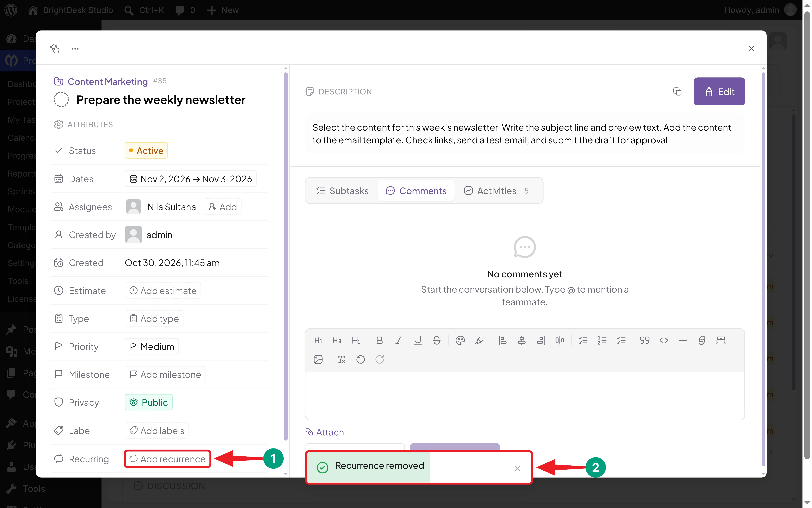Undo the last edit in comment editor
Image resolution: width=812 pixels, height=508 pixels.
coord(360,360)
